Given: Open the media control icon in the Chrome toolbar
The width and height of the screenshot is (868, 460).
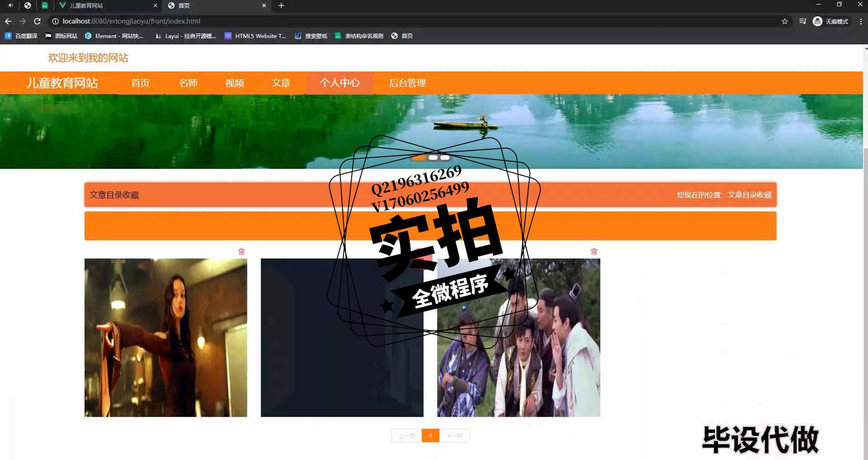Looking at the screenshot, I should (802, 21).
